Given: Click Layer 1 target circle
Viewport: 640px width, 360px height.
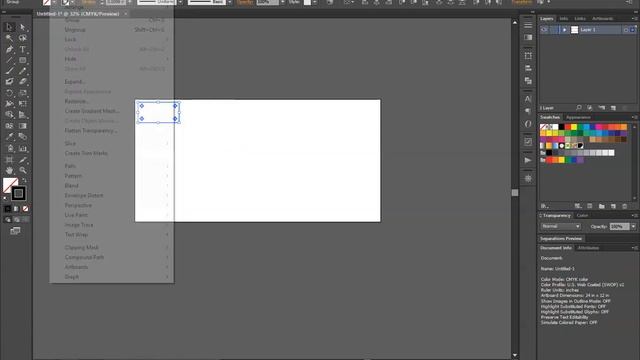Looking at the screenshot, I should point(626,30).
